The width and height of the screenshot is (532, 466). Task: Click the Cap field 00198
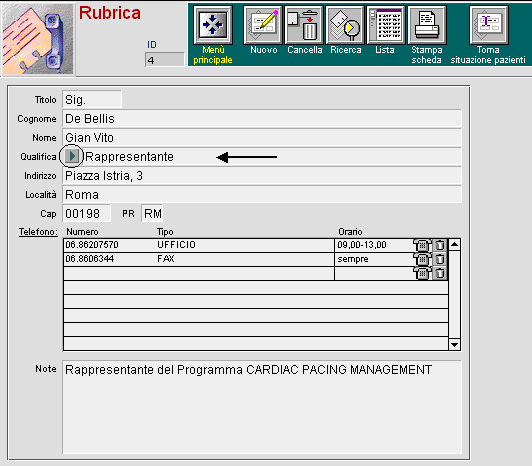[87, 213]
